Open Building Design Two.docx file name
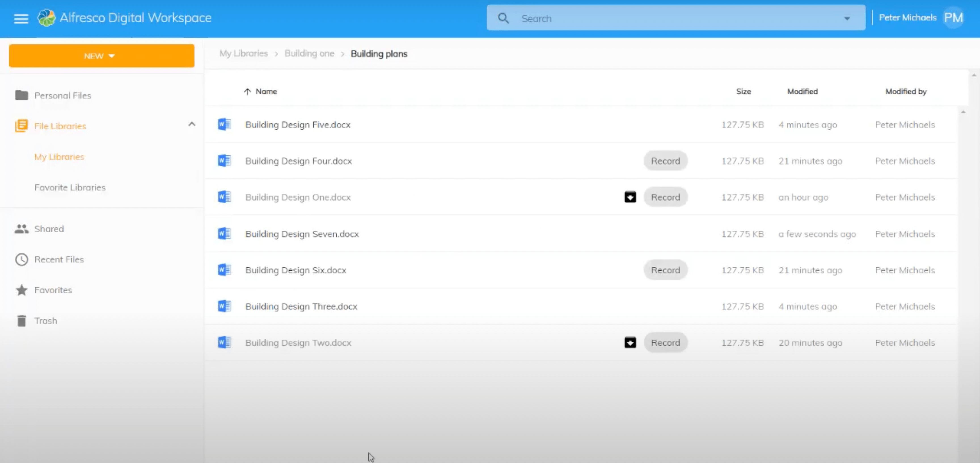This screenshot has height=463, width=980. [298, 343]
